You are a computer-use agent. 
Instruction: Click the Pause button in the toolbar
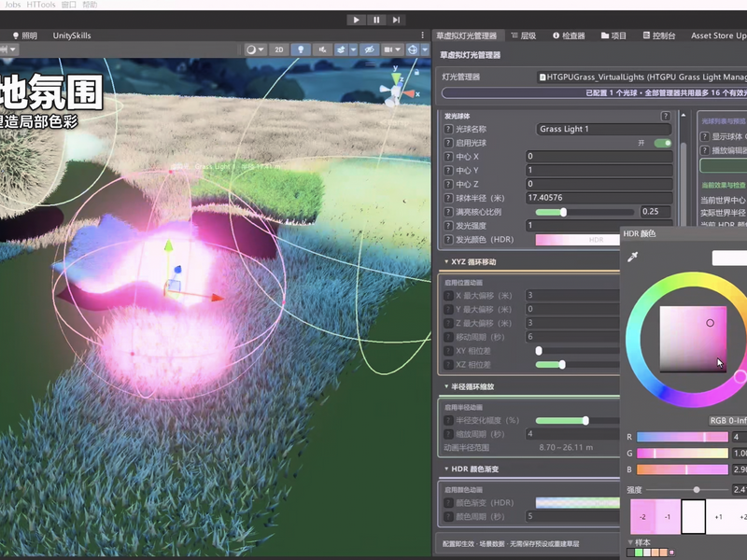376,20
